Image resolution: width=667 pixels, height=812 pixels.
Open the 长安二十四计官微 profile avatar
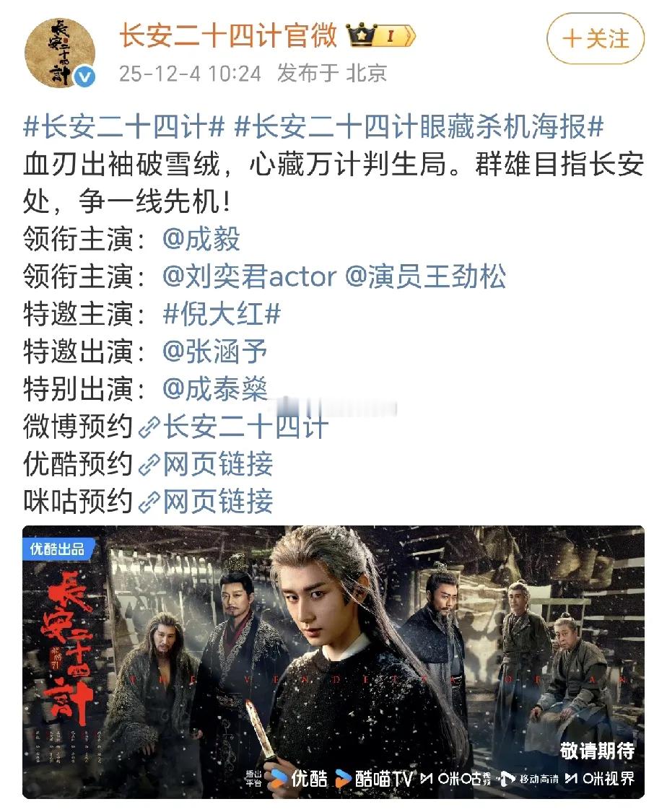[60, 53]
